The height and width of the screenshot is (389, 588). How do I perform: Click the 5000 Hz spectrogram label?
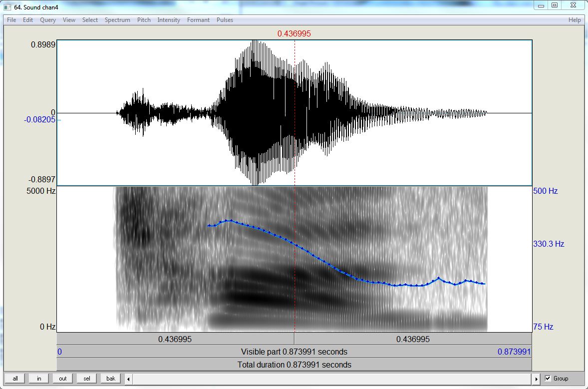[x=41, y=191]
